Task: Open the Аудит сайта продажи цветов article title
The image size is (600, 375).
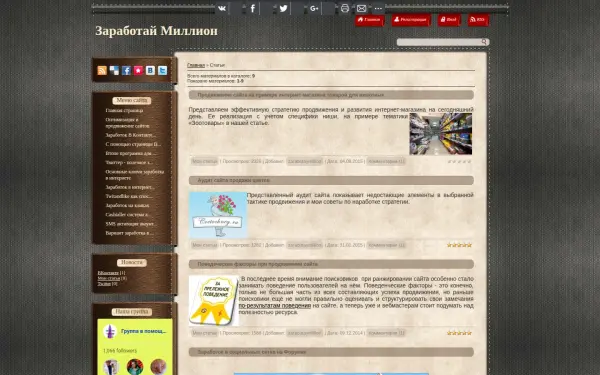Action: [234, 180]
